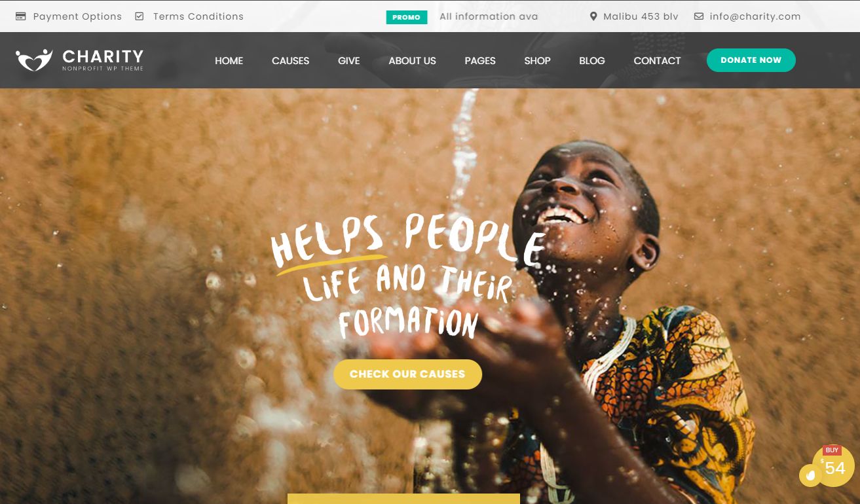Open the Home menu

click(229, 60)
